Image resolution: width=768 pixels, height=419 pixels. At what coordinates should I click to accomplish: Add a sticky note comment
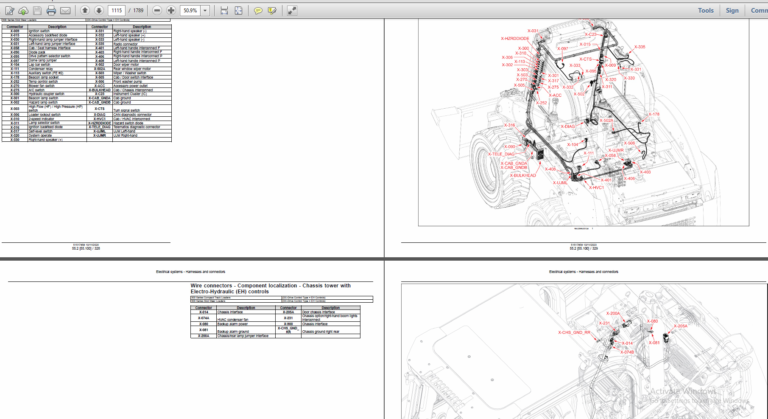[257, 10]
